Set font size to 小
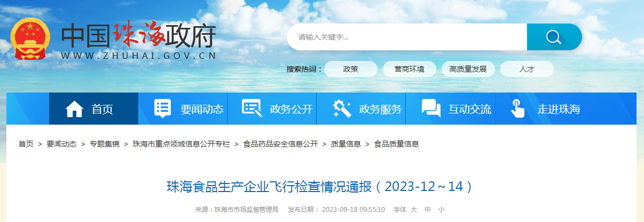This screenshot has width=644, height=222. [441, 210]
